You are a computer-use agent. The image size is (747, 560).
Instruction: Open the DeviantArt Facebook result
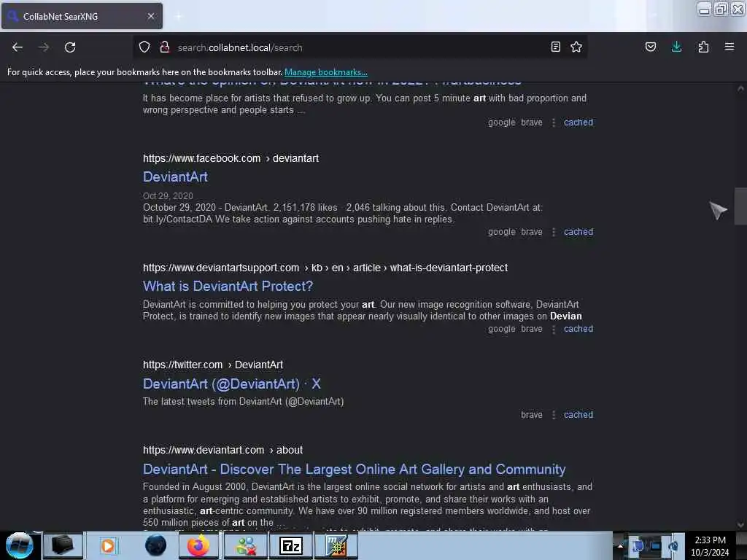tap(175, 177)
